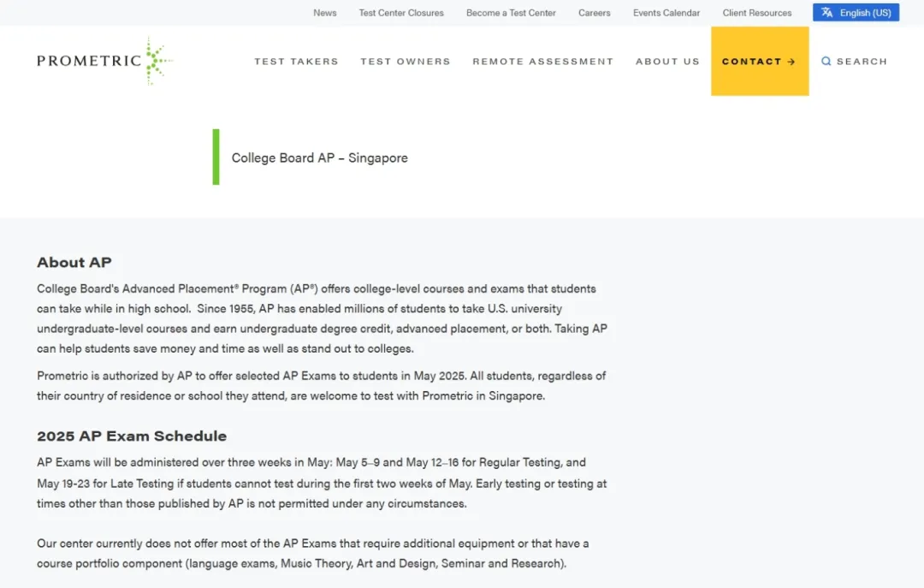This screenshot has height=588, width=924.
Task: Click the College Board AP – Singapore title
Action: (x=319, y=158)
